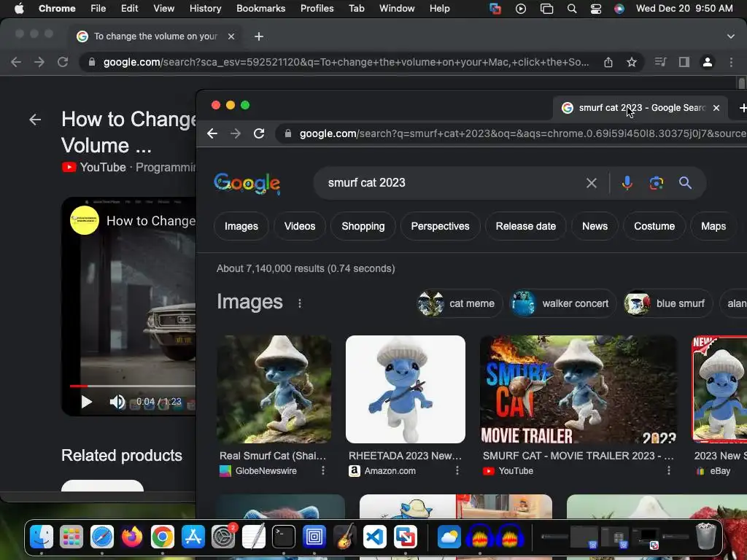
Task: Select the Perspectives filter chip
Action: [x=440, y=226]
